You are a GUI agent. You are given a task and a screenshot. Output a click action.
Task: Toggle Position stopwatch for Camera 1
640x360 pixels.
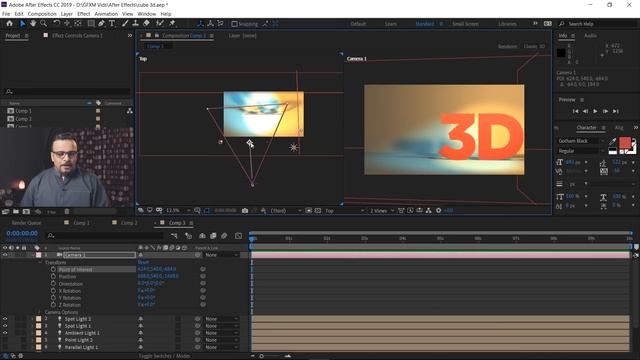pos(53,276)
